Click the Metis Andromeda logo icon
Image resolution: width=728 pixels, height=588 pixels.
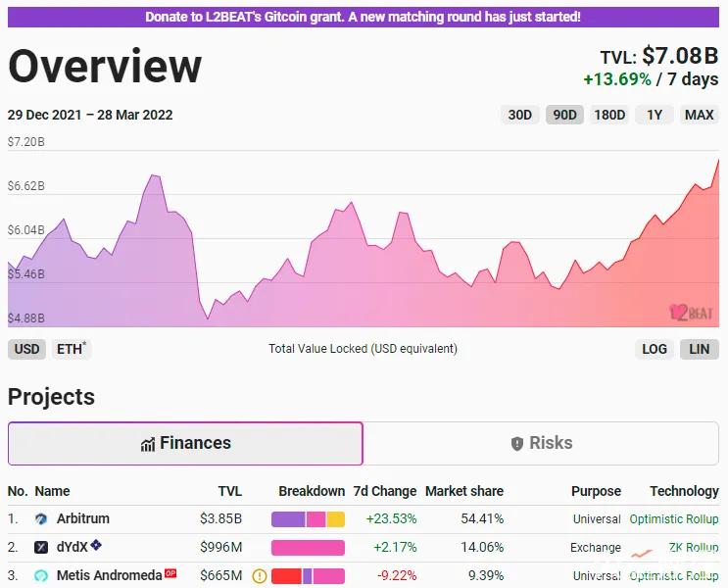(x=41, y=576)
